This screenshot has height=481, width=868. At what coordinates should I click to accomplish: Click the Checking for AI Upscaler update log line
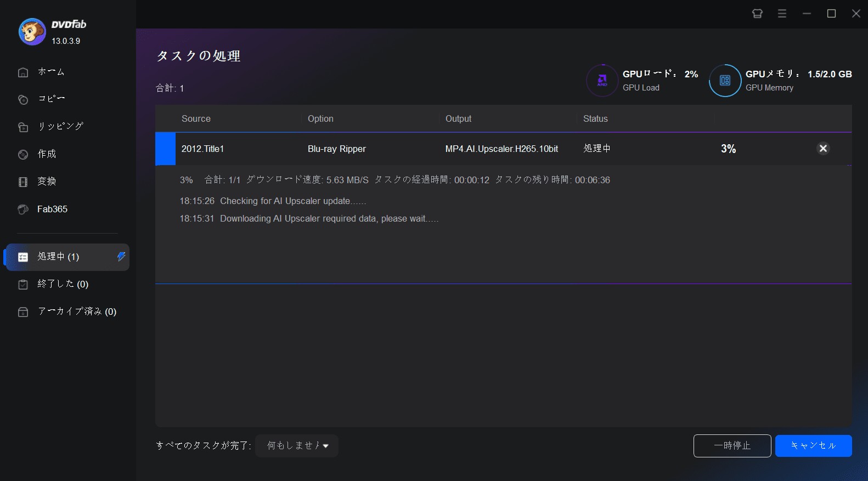tap(273, 201)
